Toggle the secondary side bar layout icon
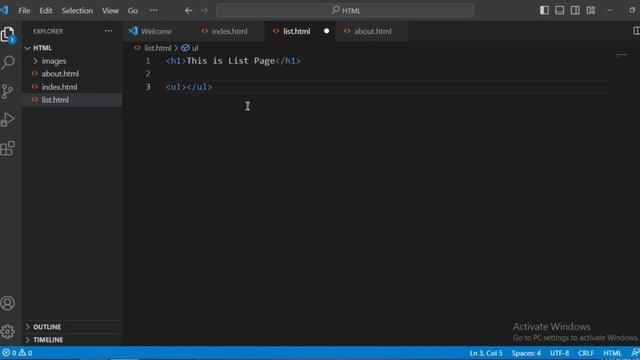Screen dimensions: 640x360 (575, 10)
